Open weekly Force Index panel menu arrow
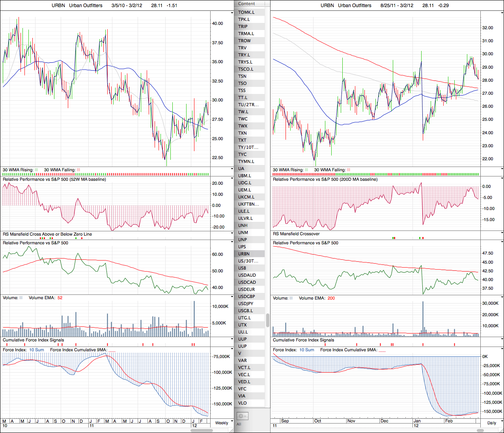Screen dimensions: 504x433 pos(232,349)
